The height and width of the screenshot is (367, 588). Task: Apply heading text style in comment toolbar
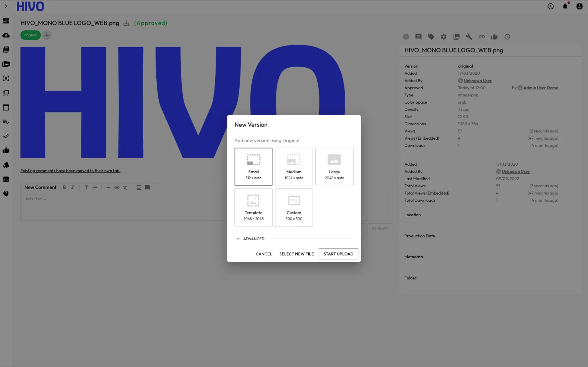[x=86, y=188]
